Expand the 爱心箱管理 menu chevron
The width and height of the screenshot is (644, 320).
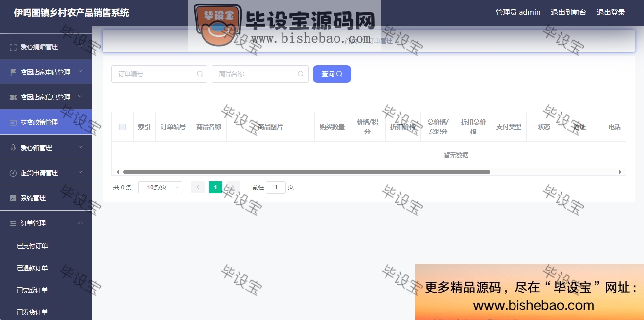click(x=81, y=147)
